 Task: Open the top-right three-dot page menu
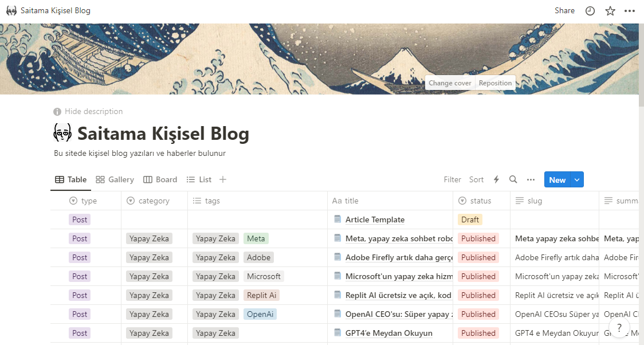tap(630, 11)
